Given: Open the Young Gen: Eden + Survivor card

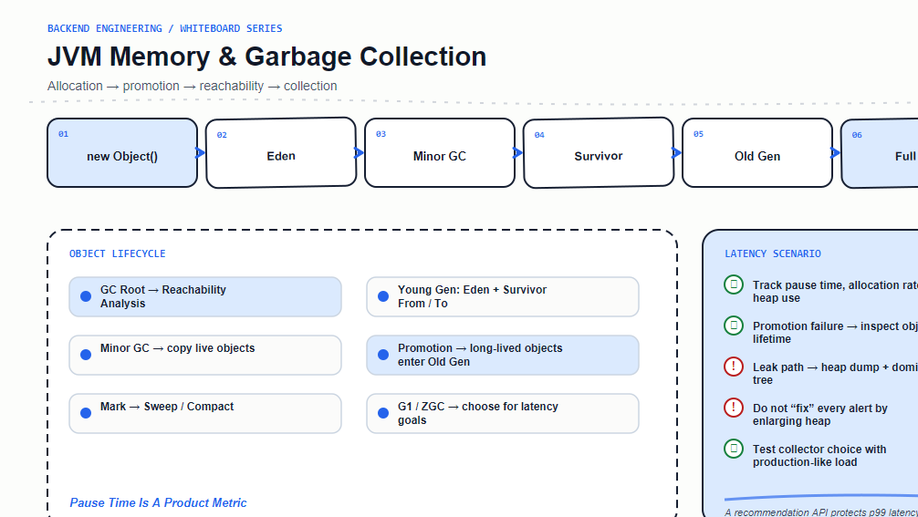Looking at the screenshot, I should (x=503, y=297).
